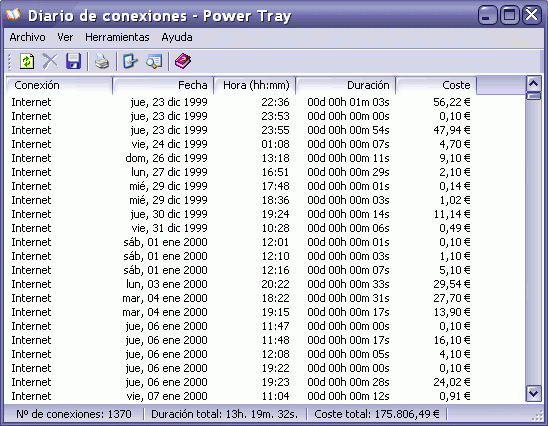Viewport: 548px width, 426px height.
Task: Select date vie, 07 ene 2000
Action: click(167, 396)
